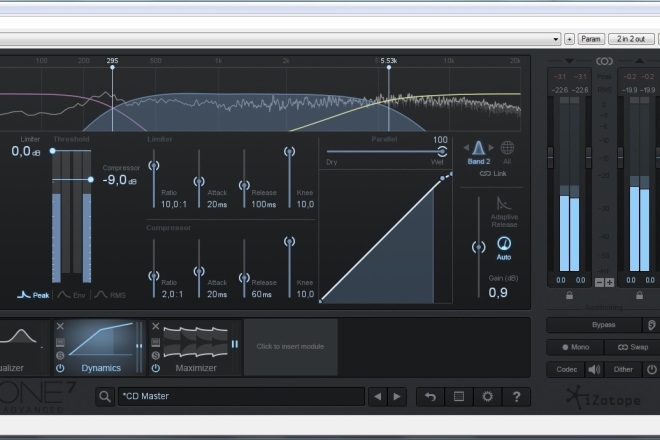This screenshot has width=660, height=440.
Task: Click the codec speaker preview icon
Action: point(594,370)
